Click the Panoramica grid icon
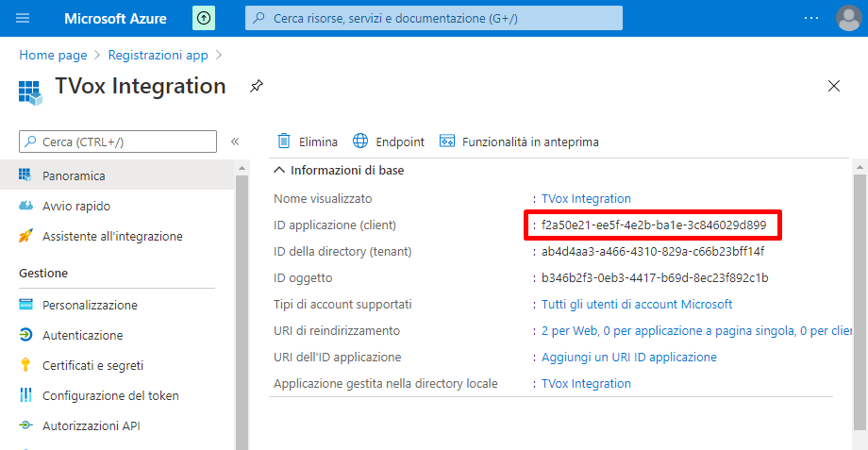Viewport: 868px width, 450px height. coord(25,175)
